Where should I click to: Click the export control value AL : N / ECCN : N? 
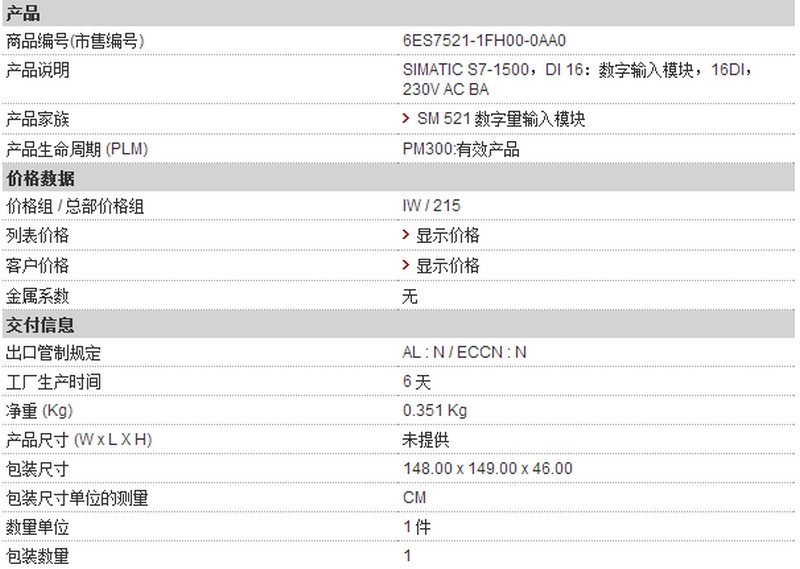tap(464, 352)
